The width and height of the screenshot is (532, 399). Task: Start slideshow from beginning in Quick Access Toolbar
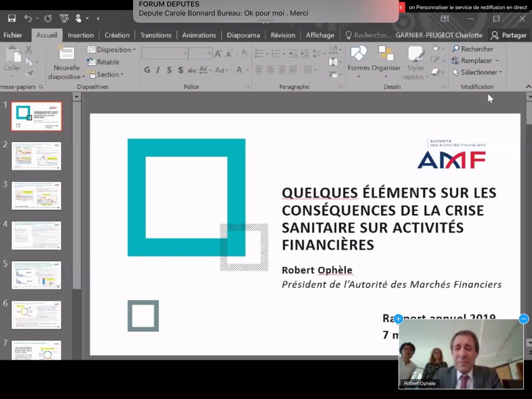pos(64,18)
